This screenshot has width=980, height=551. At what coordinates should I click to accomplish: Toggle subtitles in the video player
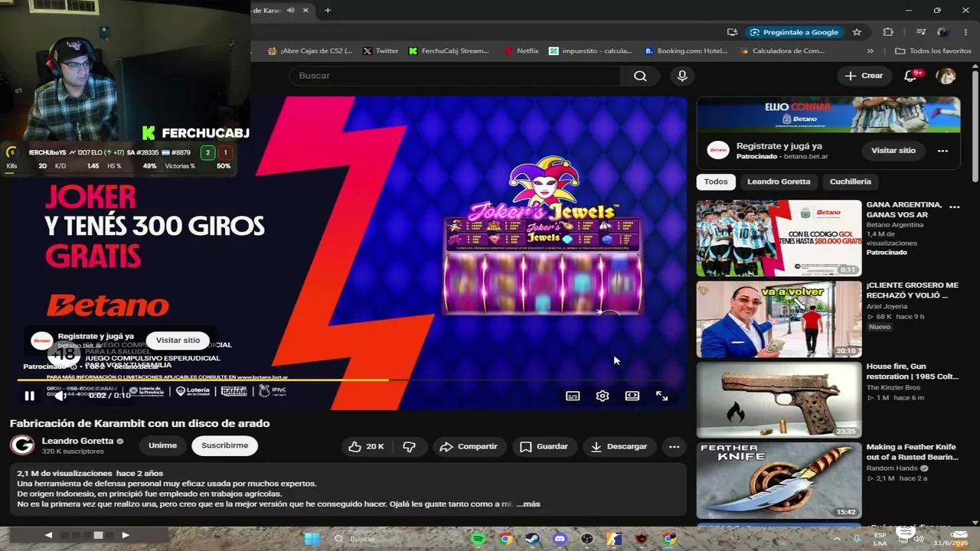coord(573,396)
